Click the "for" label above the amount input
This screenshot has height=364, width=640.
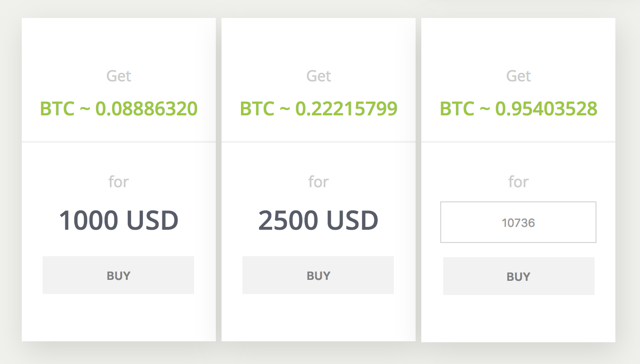518,182
